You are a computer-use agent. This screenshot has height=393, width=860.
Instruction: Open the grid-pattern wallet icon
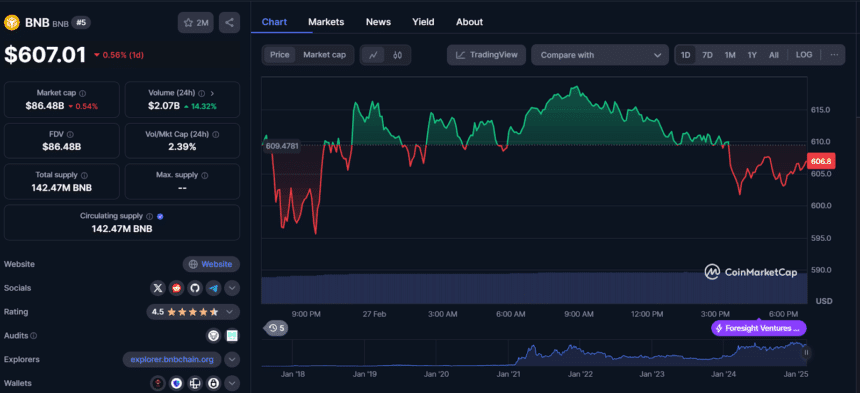coord(194,383)
